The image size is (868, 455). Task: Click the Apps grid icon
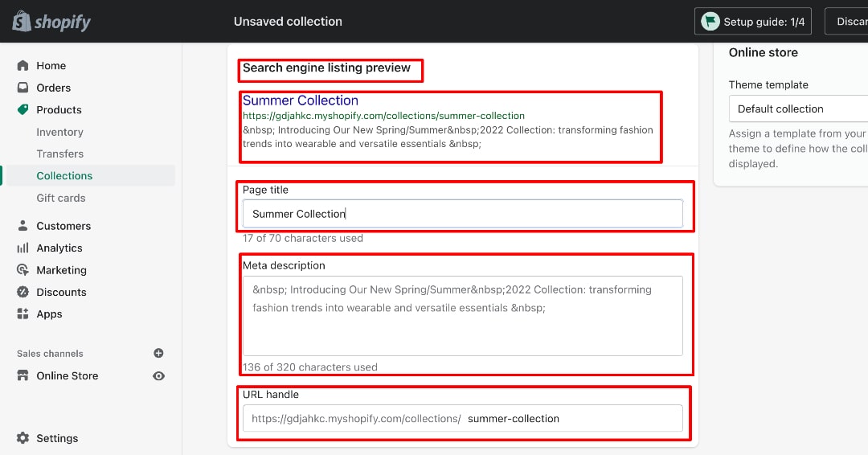click(23, 314)
